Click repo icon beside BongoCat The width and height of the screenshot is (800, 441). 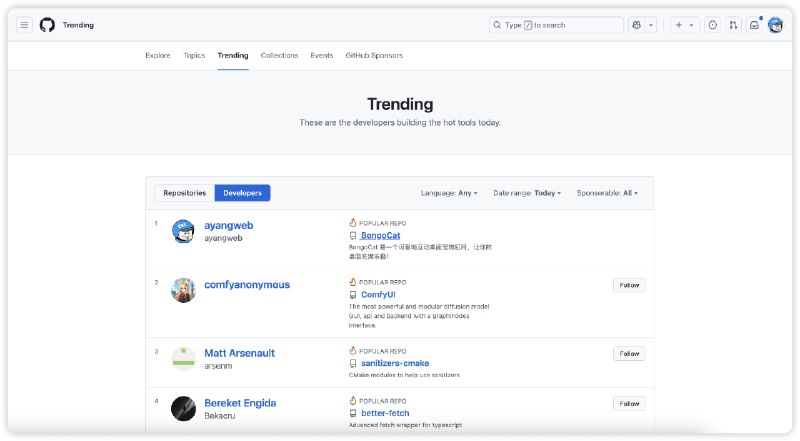pyautogui.click(x=353, y=236)
